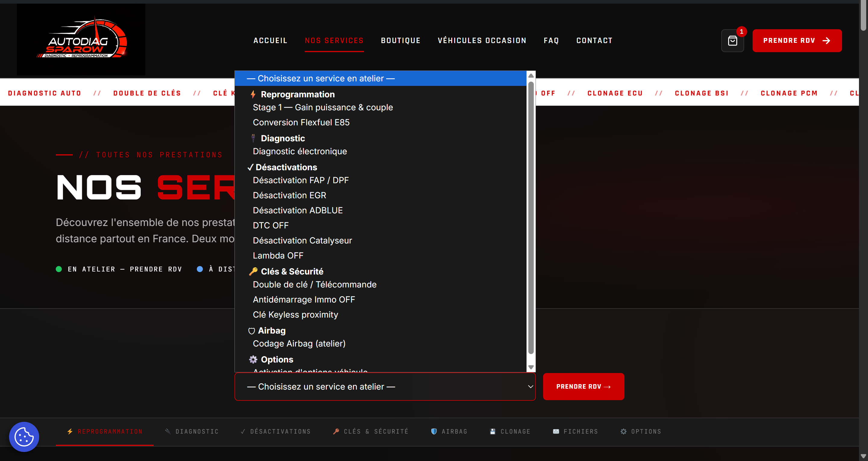
Task: Switch to Clés & Sécurité tab
Action: point(370,432)
